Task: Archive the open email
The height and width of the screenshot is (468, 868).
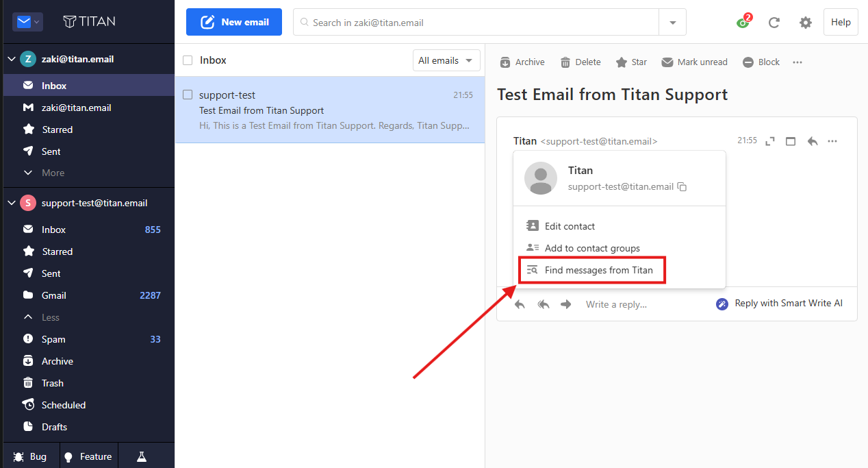Action: 522,62
